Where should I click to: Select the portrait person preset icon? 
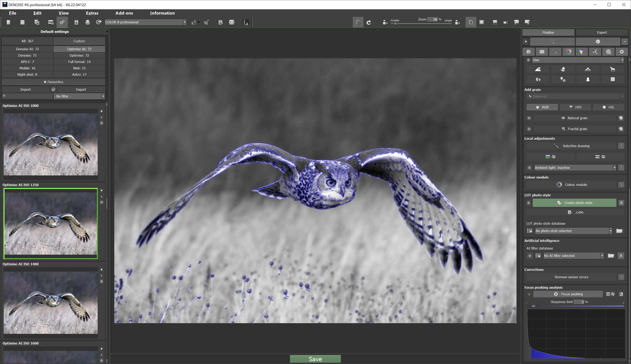[x=588, y=79]
